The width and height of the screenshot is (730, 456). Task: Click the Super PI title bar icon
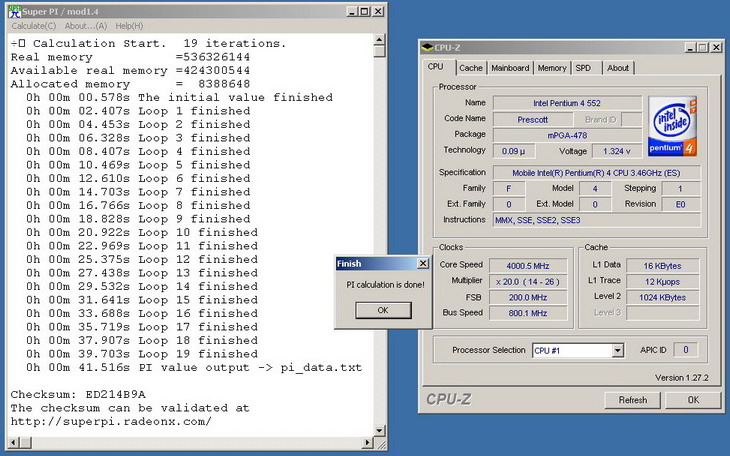click(15, 12)
